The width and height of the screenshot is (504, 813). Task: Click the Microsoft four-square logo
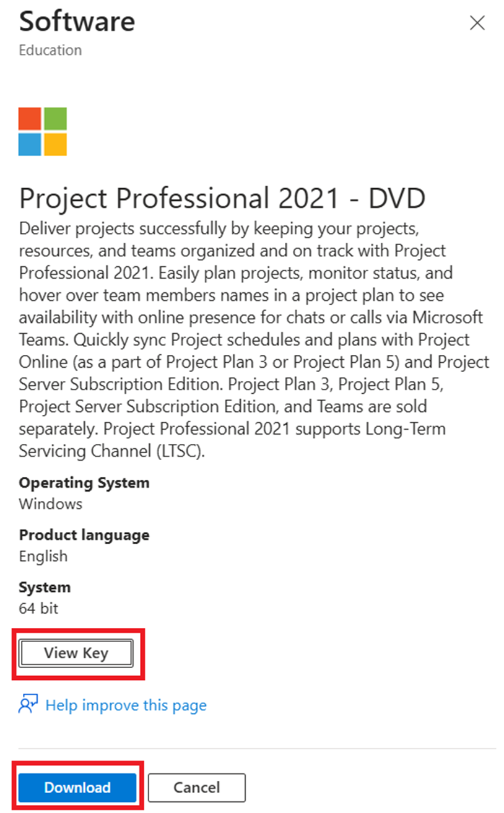coord(43,131)
